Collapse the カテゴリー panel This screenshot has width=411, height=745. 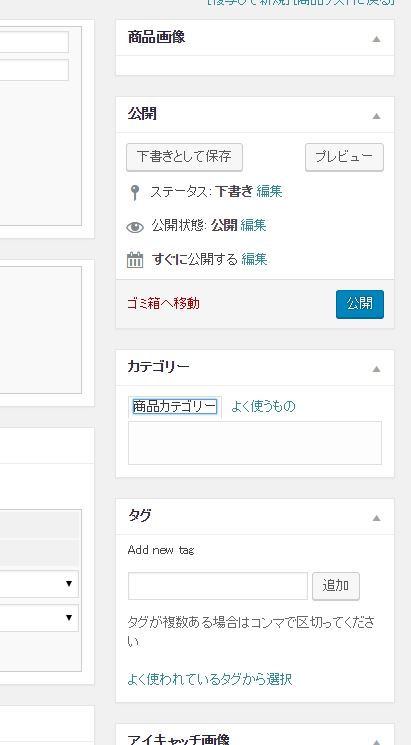(376, 369)
